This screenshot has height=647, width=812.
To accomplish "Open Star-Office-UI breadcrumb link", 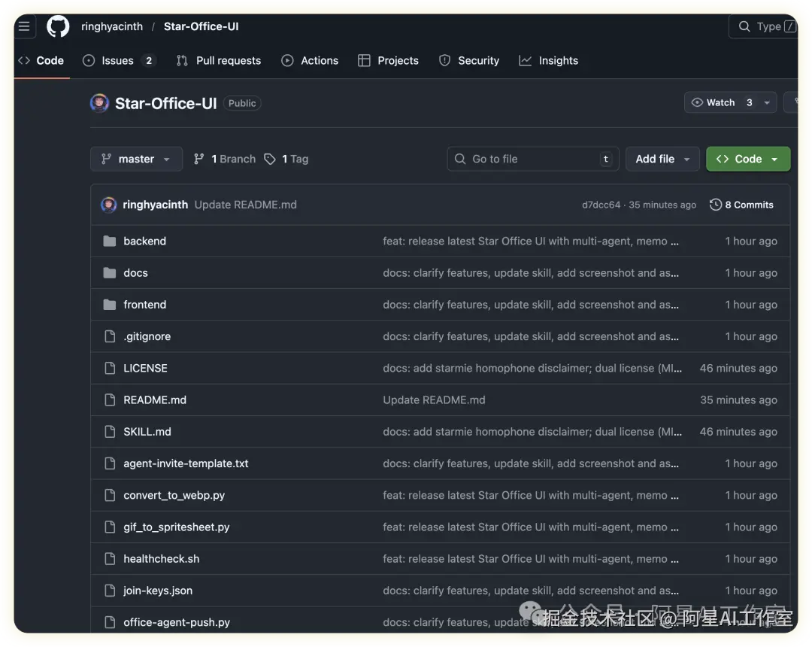I will [x=201, y=26].
